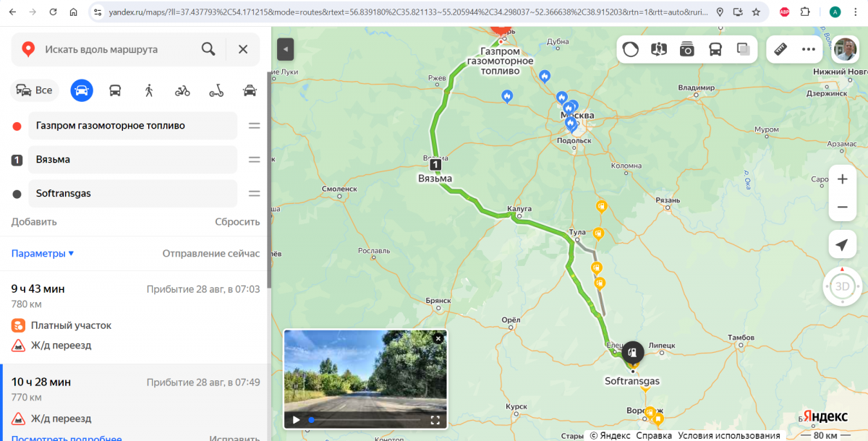
Task: Expand the 'Параметры' dropdown
Action: click(x=43, y=254)
